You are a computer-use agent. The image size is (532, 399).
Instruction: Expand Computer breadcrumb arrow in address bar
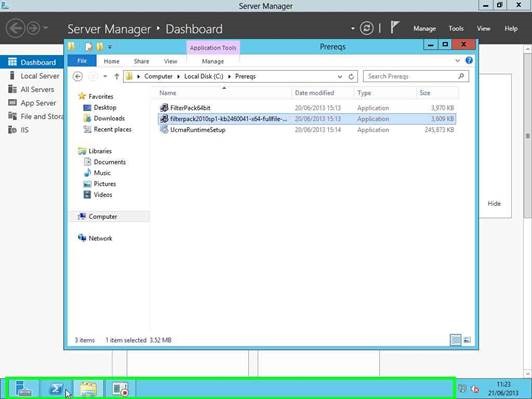click(178, 77)
